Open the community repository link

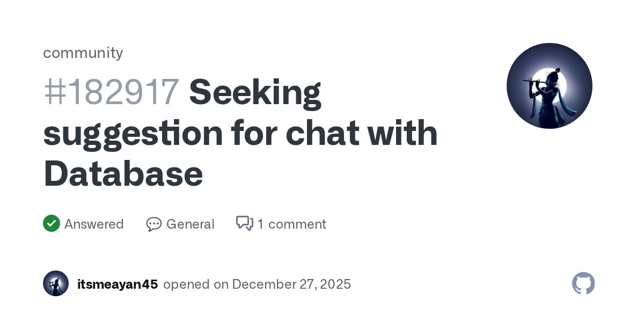click(83, 53)
